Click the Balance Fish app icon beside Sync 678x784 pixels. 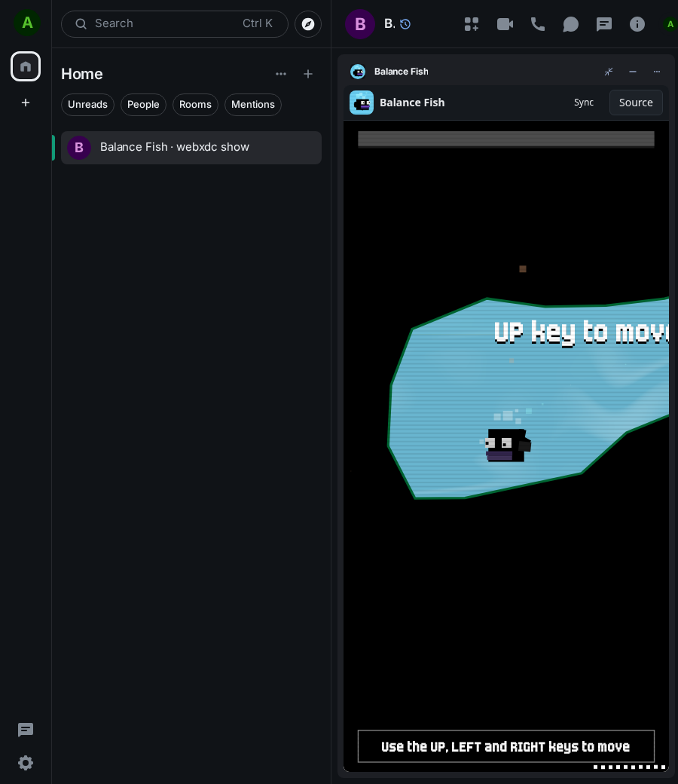362,103
